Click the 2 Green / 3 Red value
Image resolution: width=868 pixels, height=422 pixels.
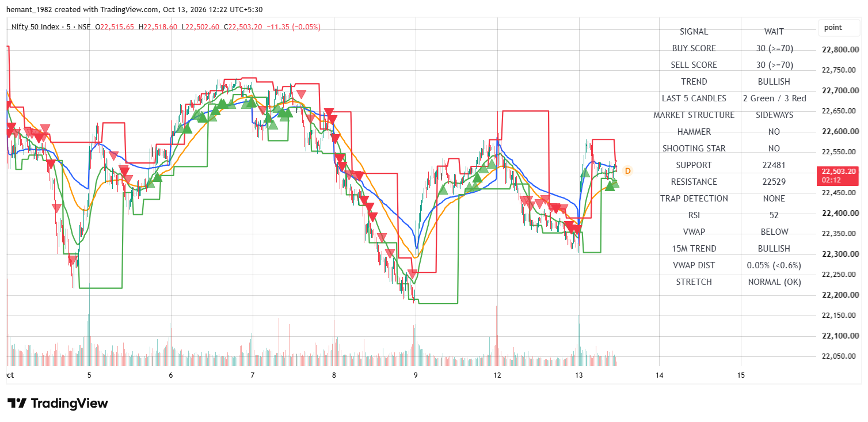tap(774, 98)
